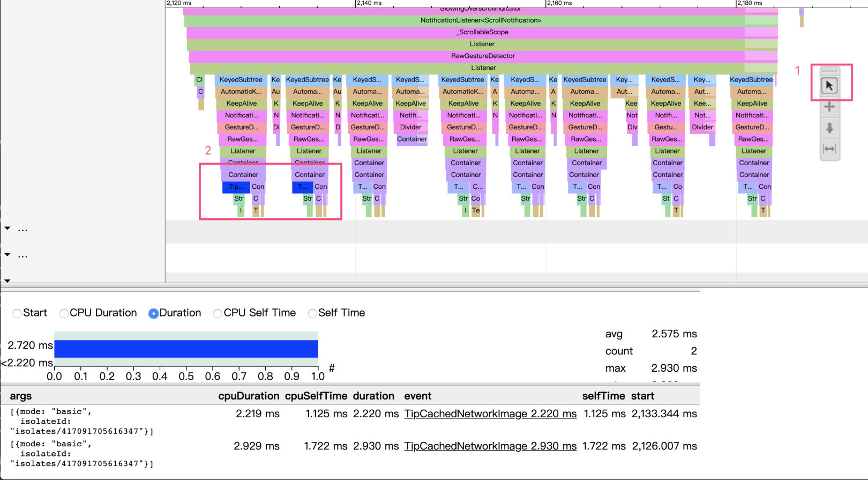The width and height of the screenshot is (868, 480).
Task: Select the CPU Duration radio button
Action: [64, 313]
